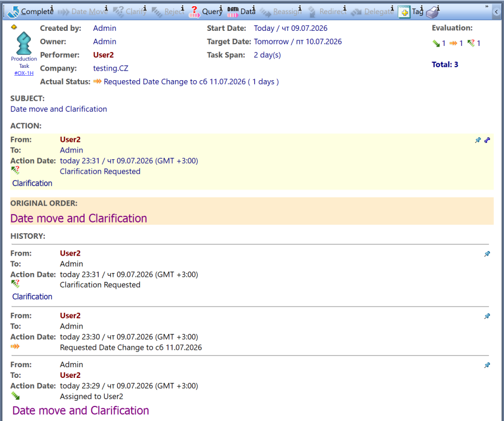Click the Complete toolbar button
The width and height of the screenshot is (504, 421).
pyautogui.click(x=30, y=11)
